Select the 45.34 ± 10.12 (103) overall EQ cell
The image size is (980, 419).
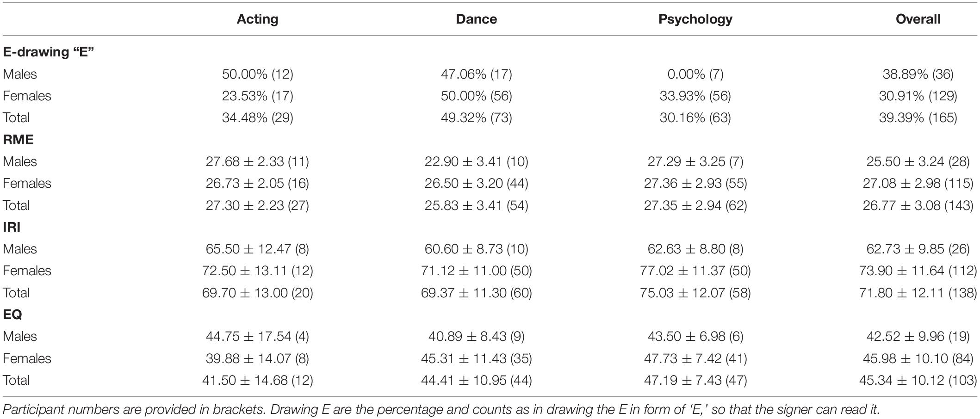918,380
